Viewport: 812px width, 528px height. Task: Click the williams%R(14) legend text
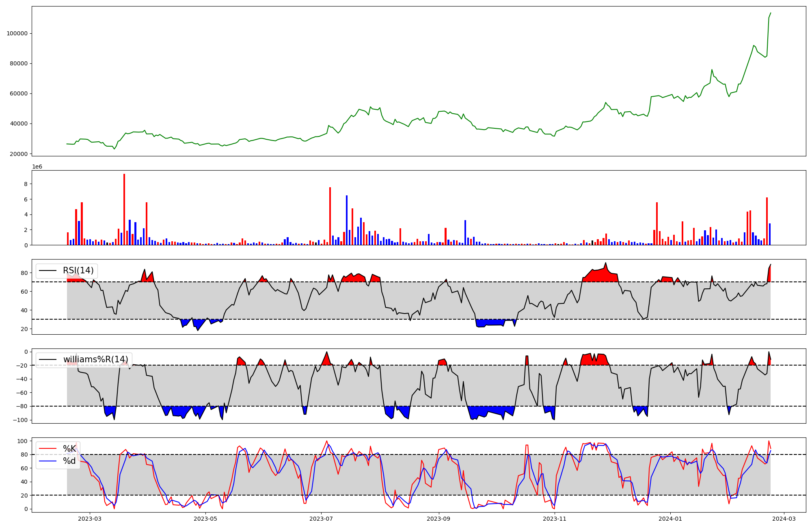pos(95,359)
